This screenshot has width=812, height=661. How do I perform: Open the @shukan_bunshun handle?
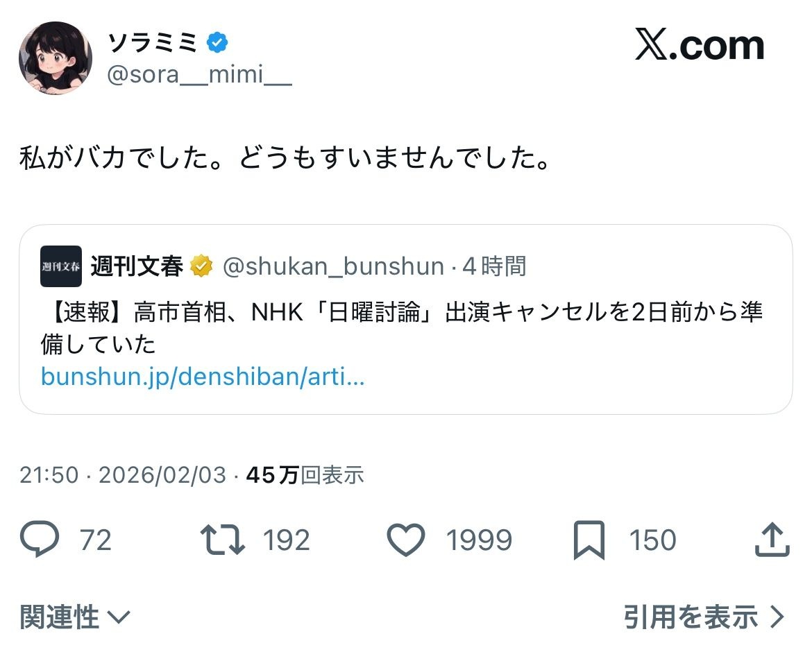click(332, 266)
